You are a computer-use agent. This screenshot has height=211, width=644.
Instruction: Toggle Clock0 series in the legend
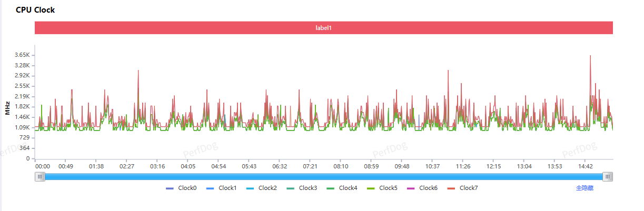click(x=181, y=188)
